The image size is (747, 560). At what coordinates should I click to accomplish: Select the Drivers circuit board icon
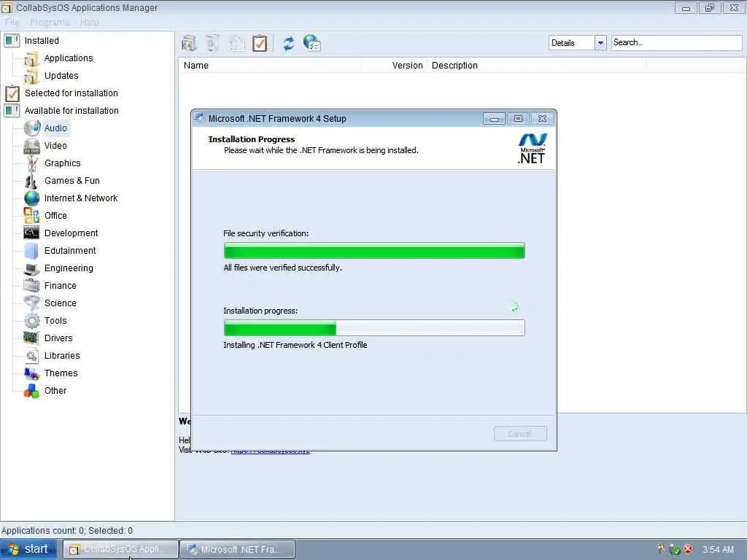(x=31, y=338)
